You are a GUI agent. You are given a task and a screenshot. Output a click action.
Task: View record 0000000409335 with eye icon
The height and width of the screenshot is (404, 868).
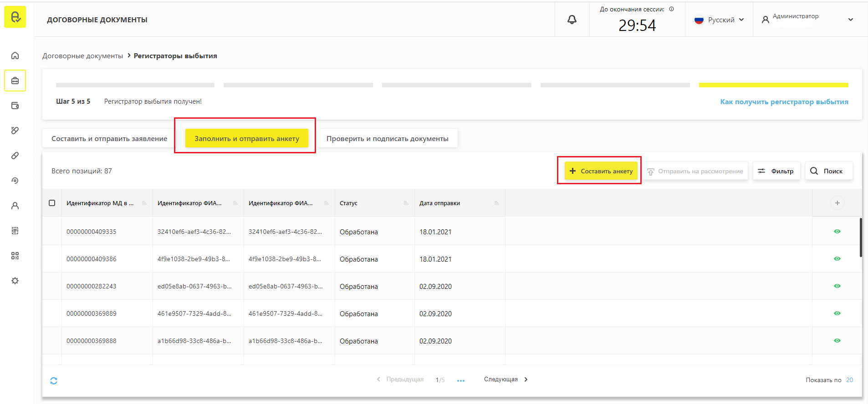(837, 232)
